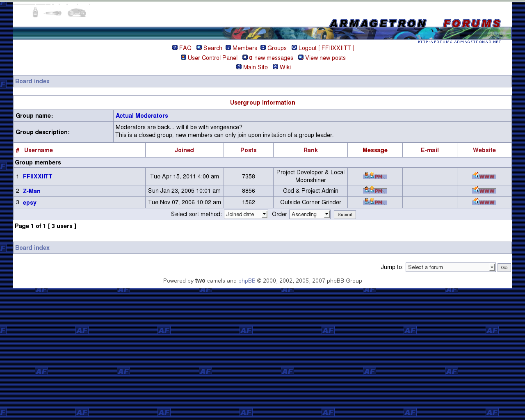Open the Board index link at the top
The image size is (525, 420).
[32, 81]
